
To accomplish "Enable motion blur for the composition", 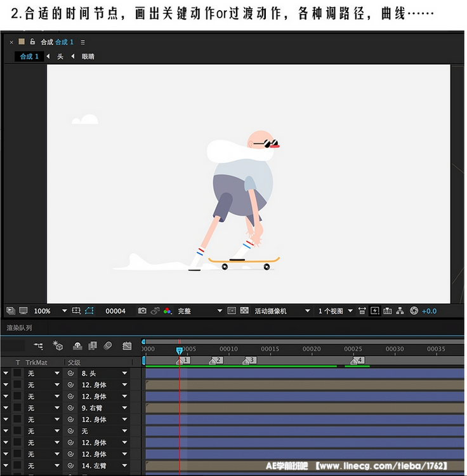I will [x=108, y=345].
